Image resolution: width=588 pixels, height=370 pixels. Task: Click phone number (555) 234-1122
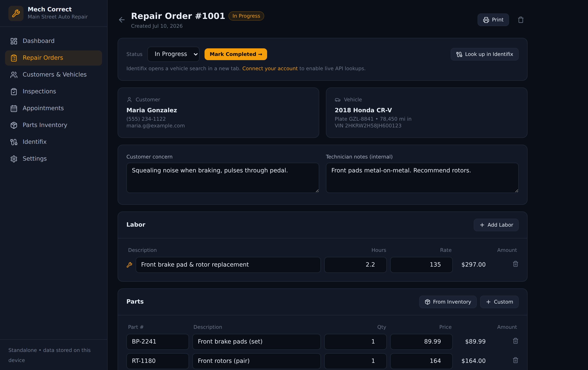point(146,119)
